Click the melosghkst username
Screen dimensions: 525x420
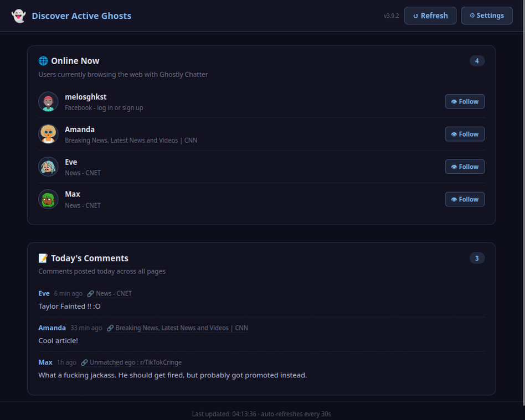(86, 97)
